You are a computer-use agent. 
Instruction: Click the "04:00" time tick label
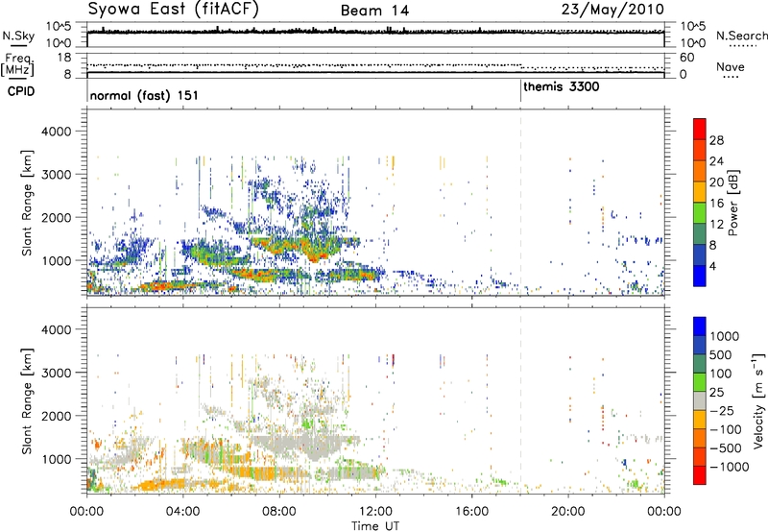pos(182,512)
